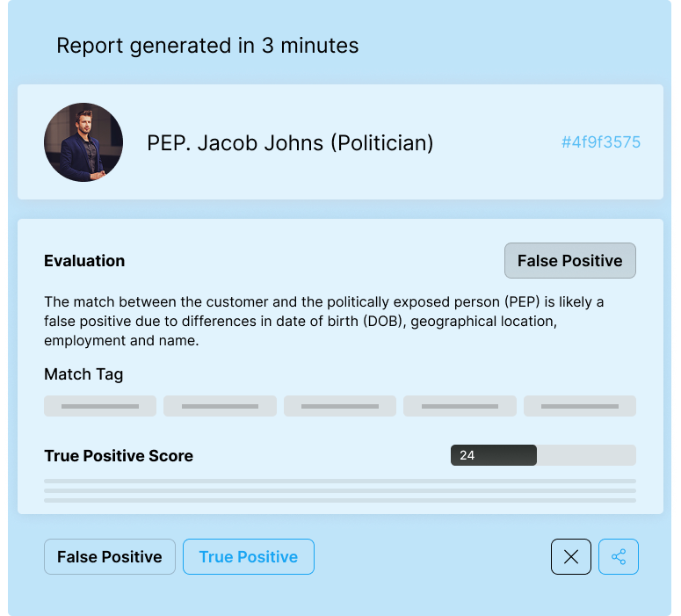
Task: Select the fourth Match Tag chip
Action: (x=460, y=406)
